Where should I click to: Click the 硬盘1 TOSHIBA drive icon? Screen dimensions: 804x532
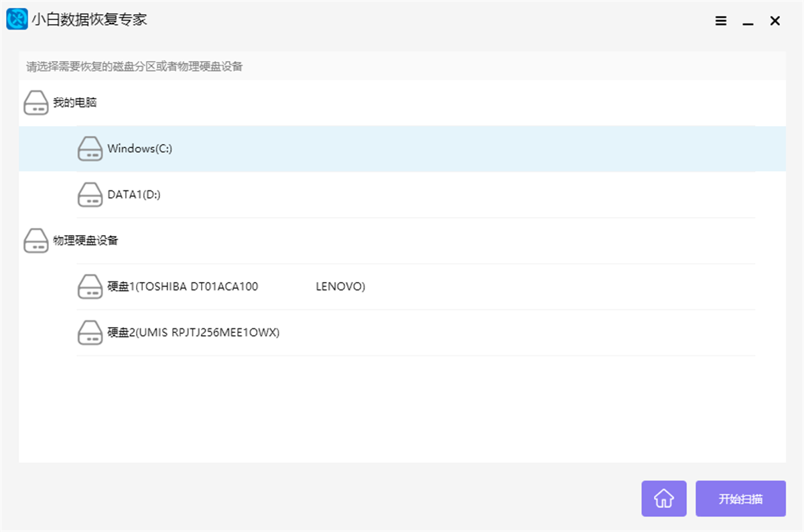[x=90, y=287]
